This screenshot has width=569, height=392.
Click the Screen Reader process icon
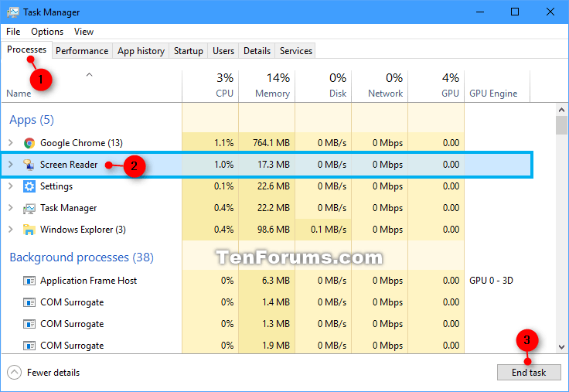(29, 165)
